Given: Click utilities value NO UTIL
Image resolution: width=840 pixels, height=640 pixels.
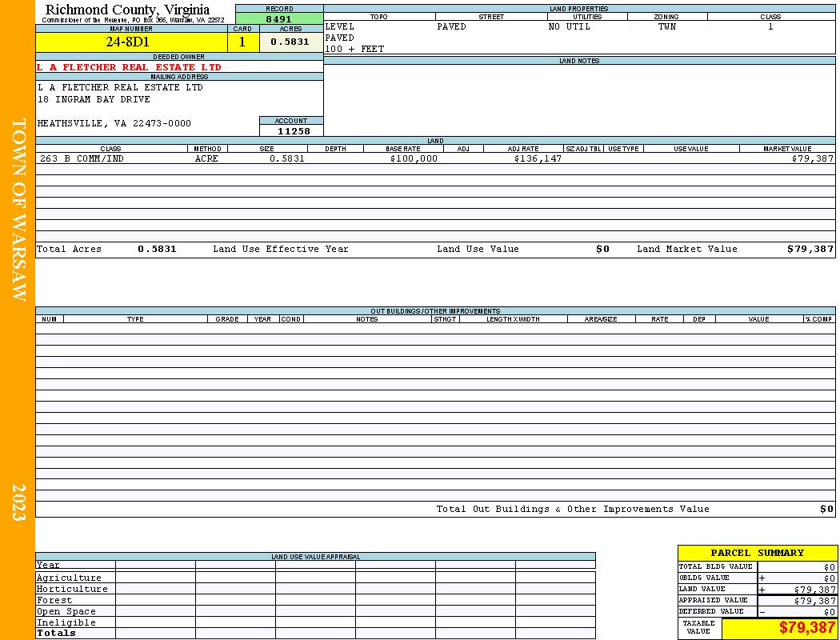Looking at the screenshot, I should click(569, 26).
